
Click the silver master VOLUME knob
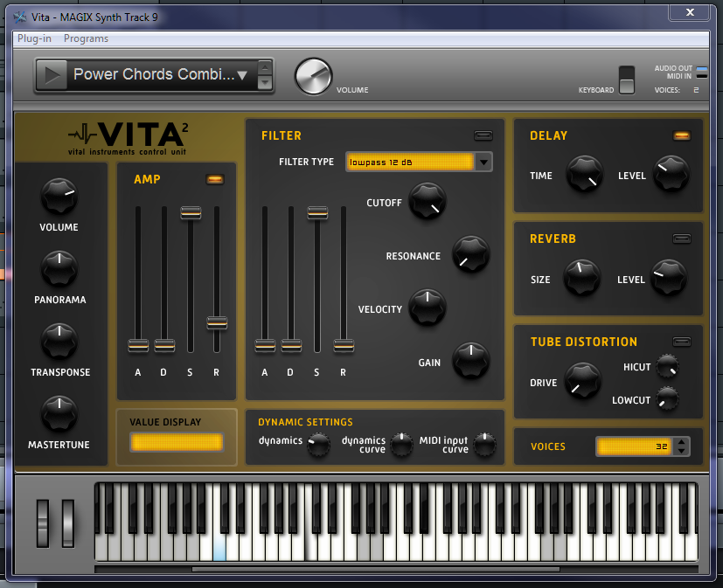pos(314,76)
